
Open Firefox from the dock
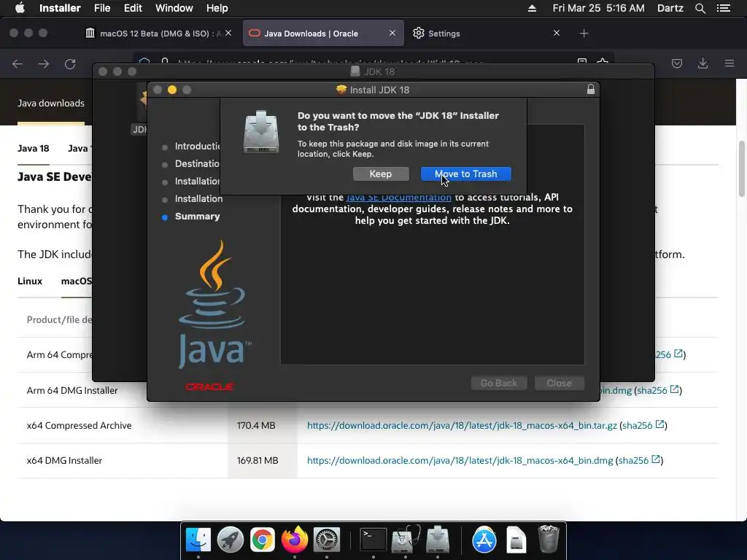click(x=295, y=540)
